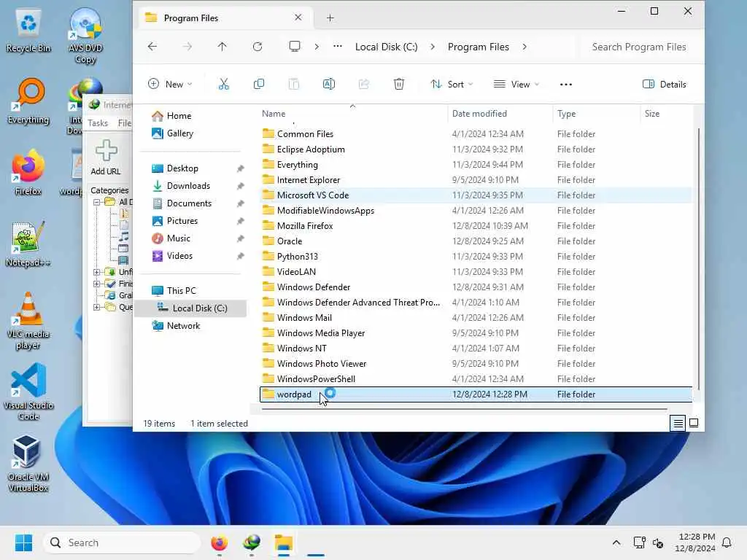Open File menu in Download Manager
The image size is (747, 560).
pyautogui.click(x=124, y=122)
